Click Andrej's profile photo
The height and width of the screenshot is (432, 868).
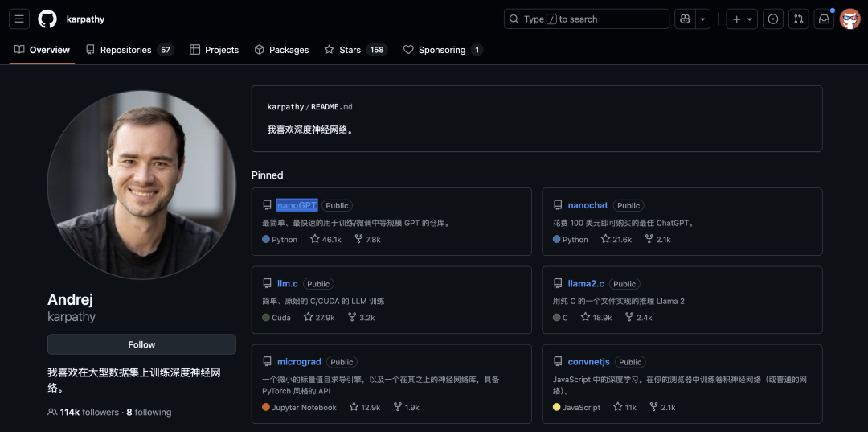141,185
